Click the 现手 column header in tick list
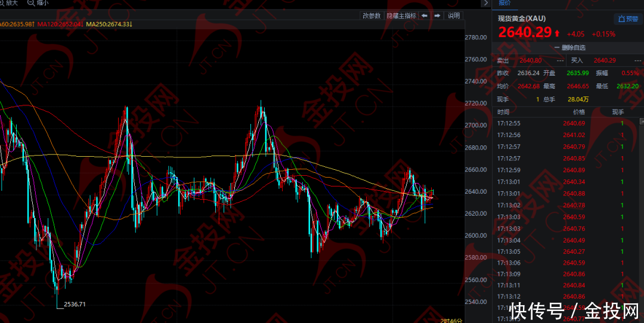The width and height of the screenshot is (644, 323). point(618,112)
